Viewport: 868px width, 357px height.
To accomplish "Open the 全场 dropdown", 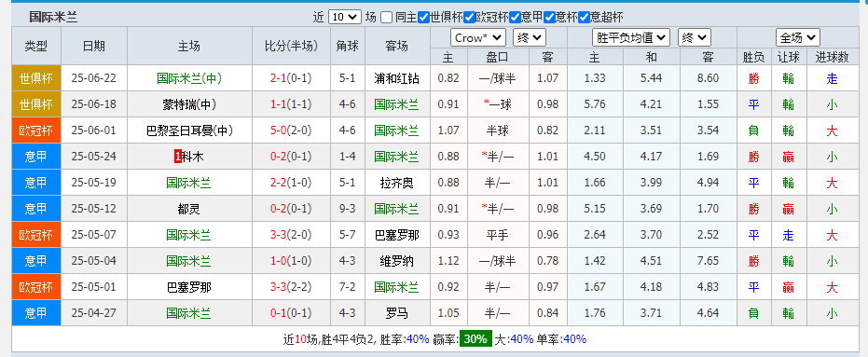I will [798, 37].
